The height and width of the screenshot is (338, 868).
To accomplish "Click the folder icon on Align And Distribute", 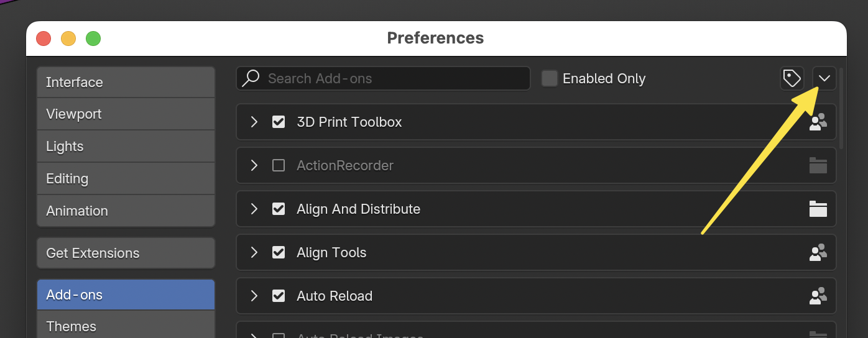I will coord(818,209).
